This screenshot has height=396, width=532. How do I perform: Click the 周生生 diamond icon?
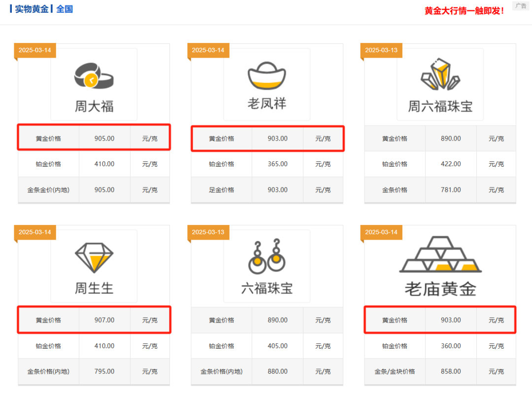point(94,258)
